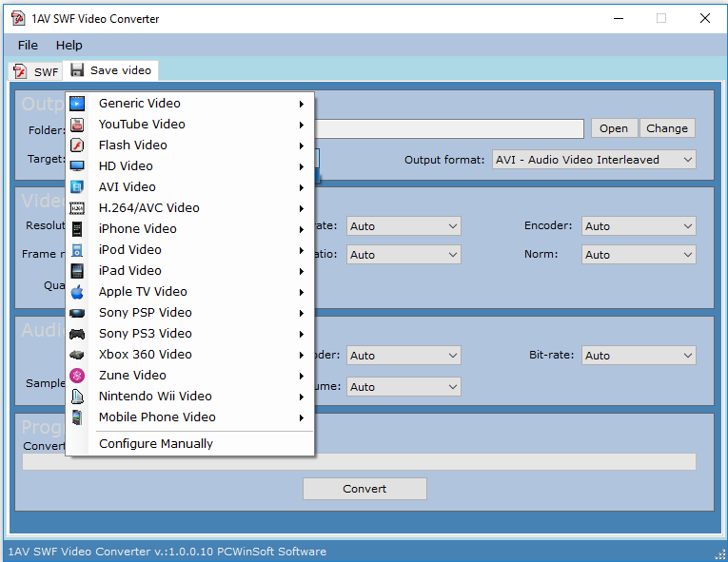Click the Nintendo Wii Video icon

[77, 397]
